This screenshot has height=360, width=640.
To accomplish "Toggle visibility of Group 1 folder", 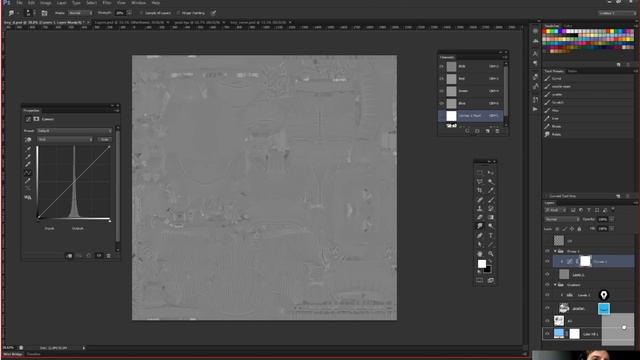I will coord(547,251).
